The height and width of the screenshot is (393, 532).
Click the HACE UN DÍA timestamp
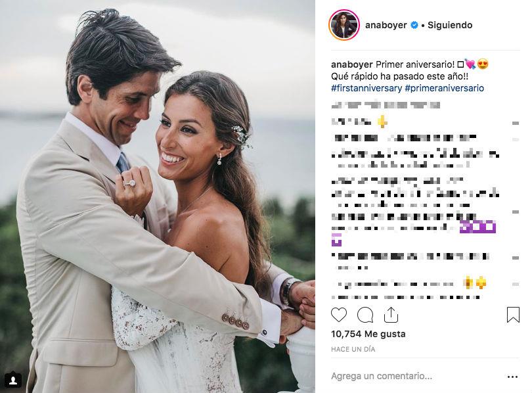pos(353,349)
